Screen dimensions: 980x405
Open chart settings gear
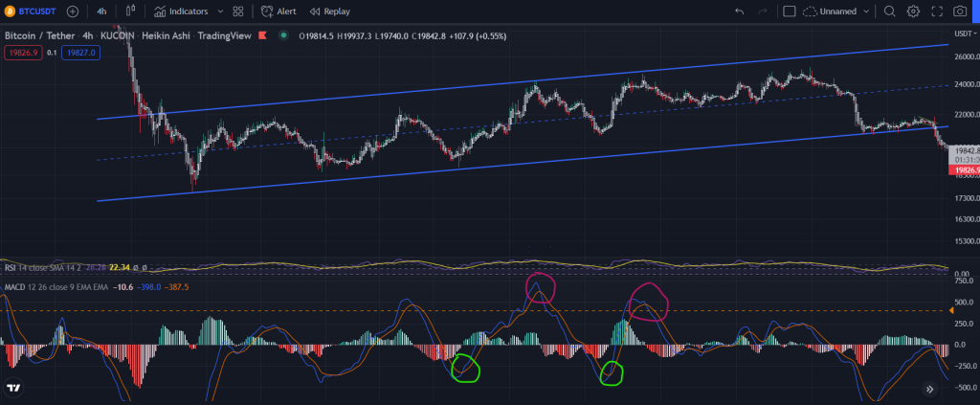tap(913, 11)
